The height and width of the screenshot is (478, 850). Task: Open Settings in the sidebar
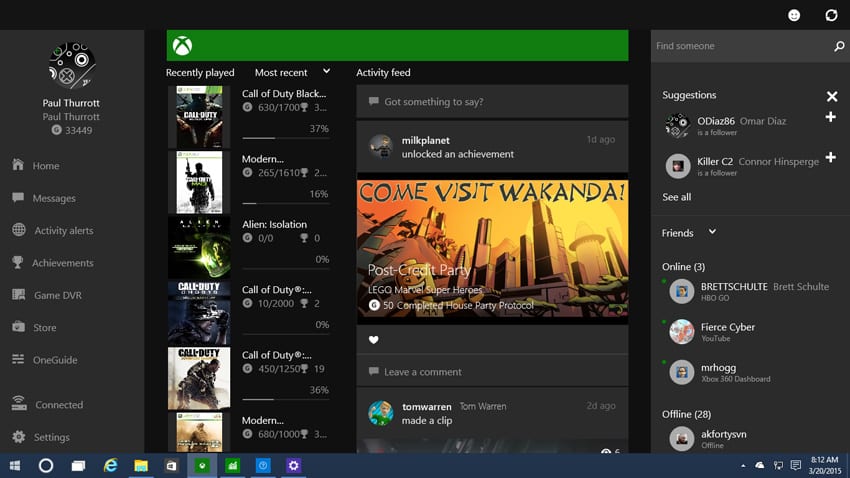point(41,437)
